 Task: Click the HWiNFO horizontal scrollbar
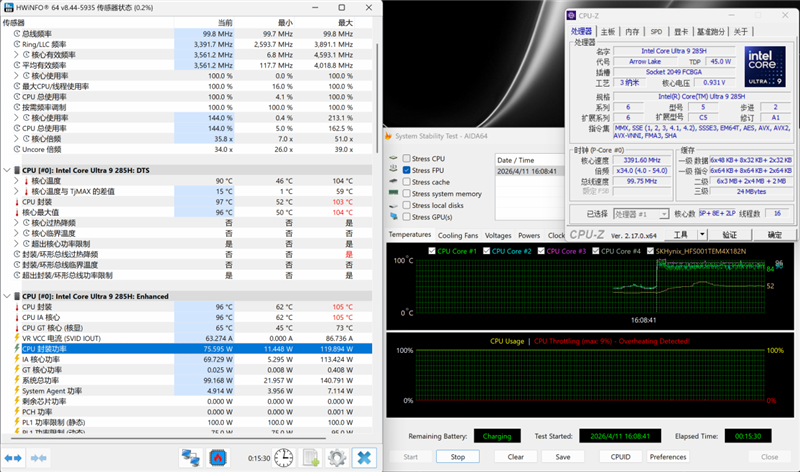click(168, 438)
